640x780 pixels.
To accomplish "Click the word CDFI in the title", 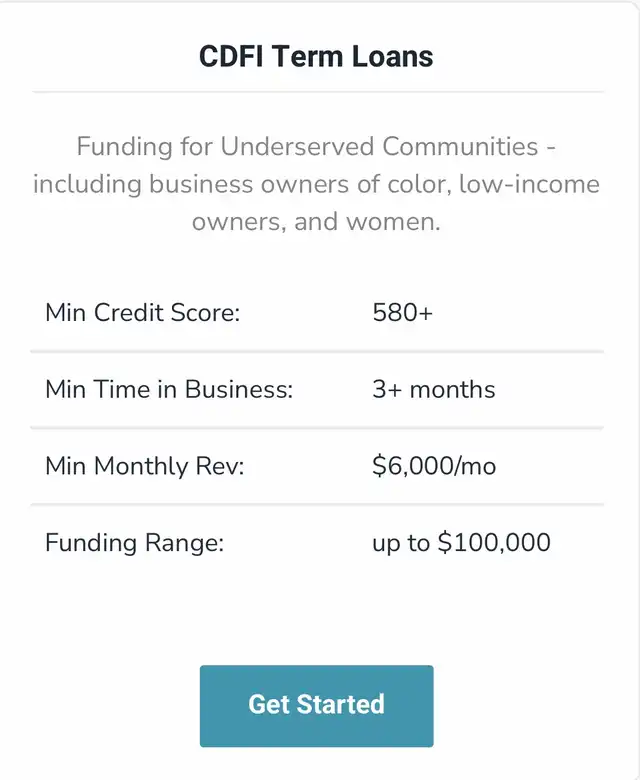I will coord(231,56).
